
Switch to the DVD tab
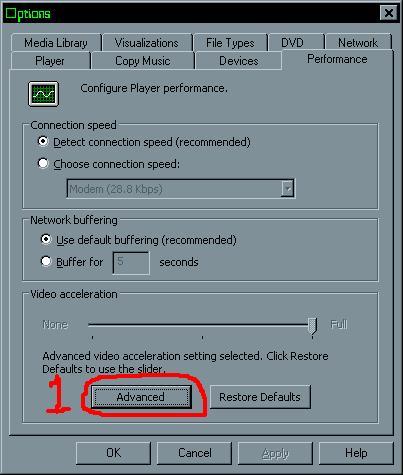pyautogui.click(x=292, y=43)
